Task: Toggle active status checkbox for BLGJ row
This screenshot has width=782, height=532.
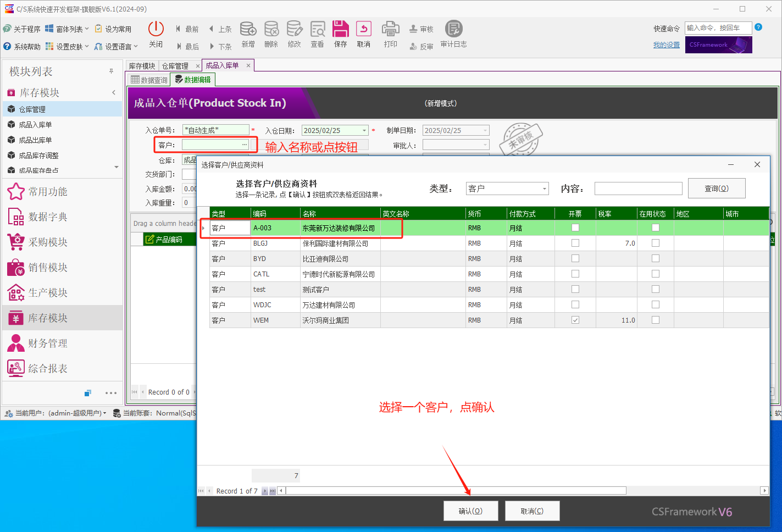Action: coord(656,243)
